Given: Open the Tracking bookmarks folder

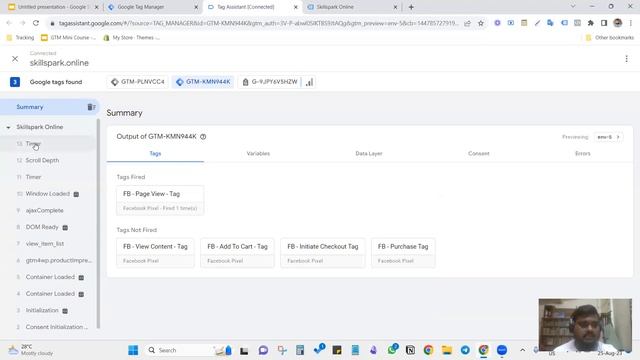Looking at the screenshot, I should pyautogui.click(x=20, y=38).
